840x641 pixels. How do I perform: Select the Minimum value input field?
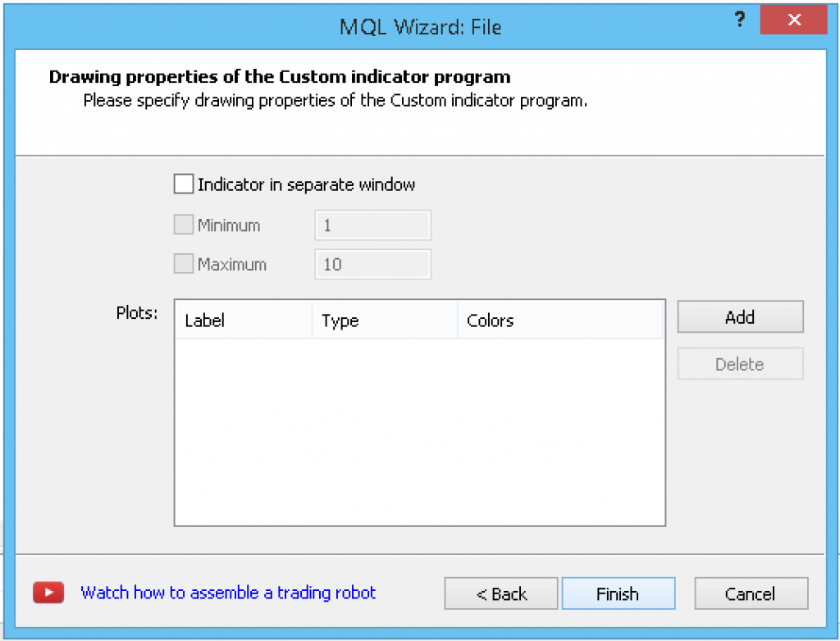(372, 224)
